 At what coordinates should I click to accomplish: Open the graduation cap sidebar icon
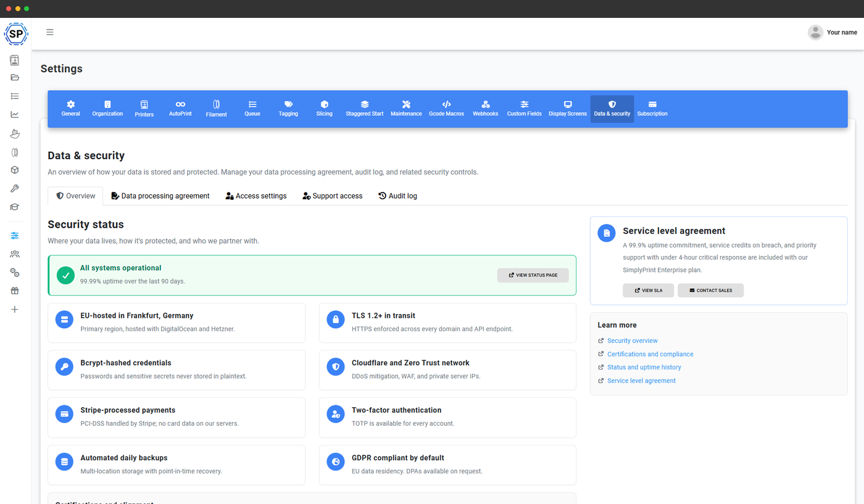(15, 207)
